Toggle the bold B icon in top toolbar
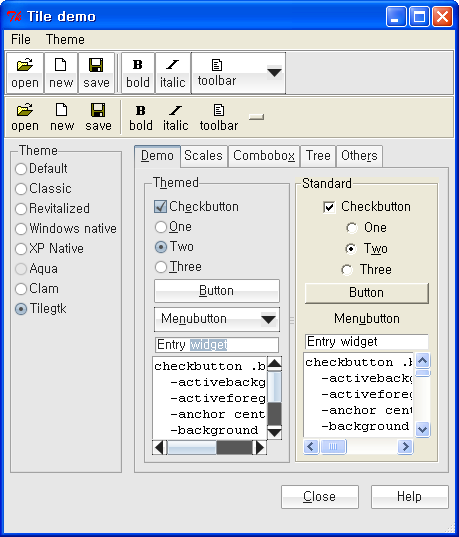 coord(138,64)
